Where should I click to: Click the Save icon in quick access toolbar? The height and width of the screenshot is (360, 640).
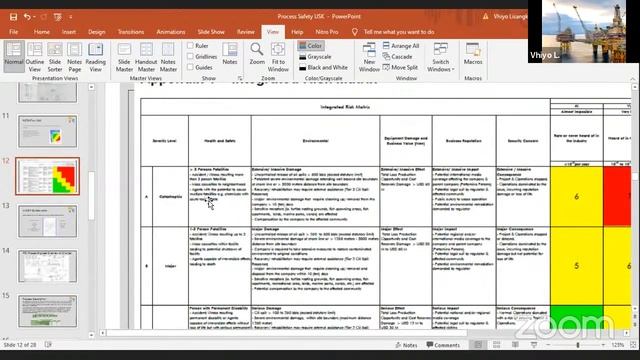pos(13,17)
